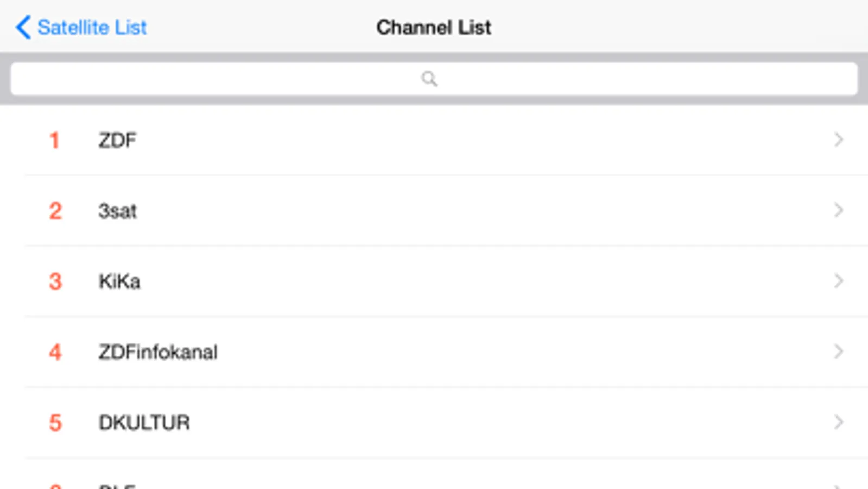Image resolution: width=868 pixels, height=489 pixels.
Task: Click the magnifying glass search icon
Action: coord(429,79)
